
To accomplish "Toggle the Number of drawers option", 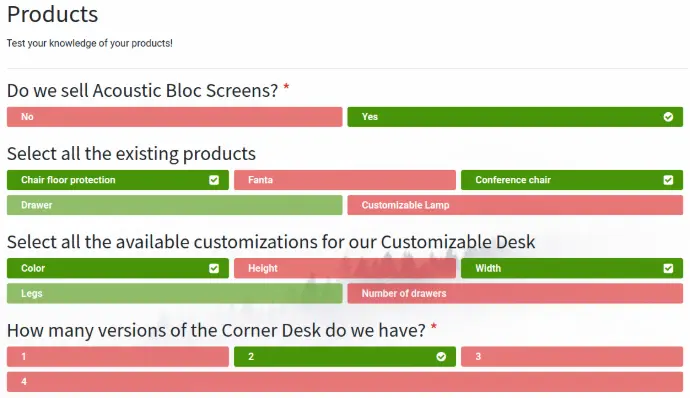I will pyautogui.click(x=515, y=293).
